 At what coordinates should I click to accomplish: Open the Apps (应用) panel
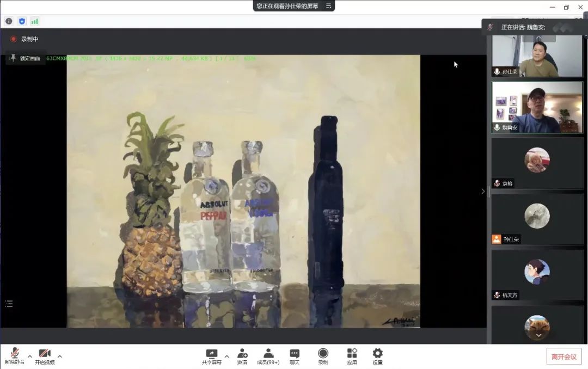point(352,354)
